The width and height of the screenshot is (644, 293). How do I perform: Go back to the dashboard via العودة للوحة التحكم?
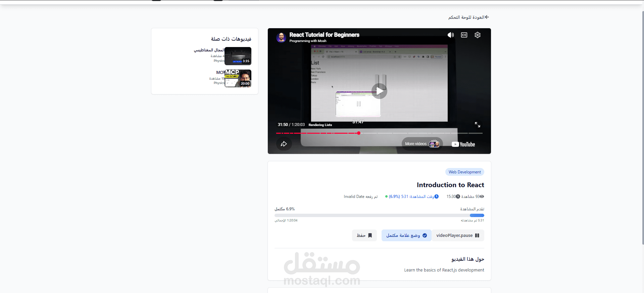[x=469, y=17]
